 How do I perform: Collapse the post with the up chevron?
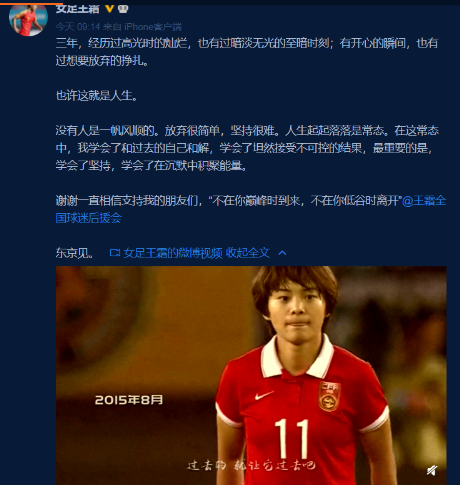[282, 253]
